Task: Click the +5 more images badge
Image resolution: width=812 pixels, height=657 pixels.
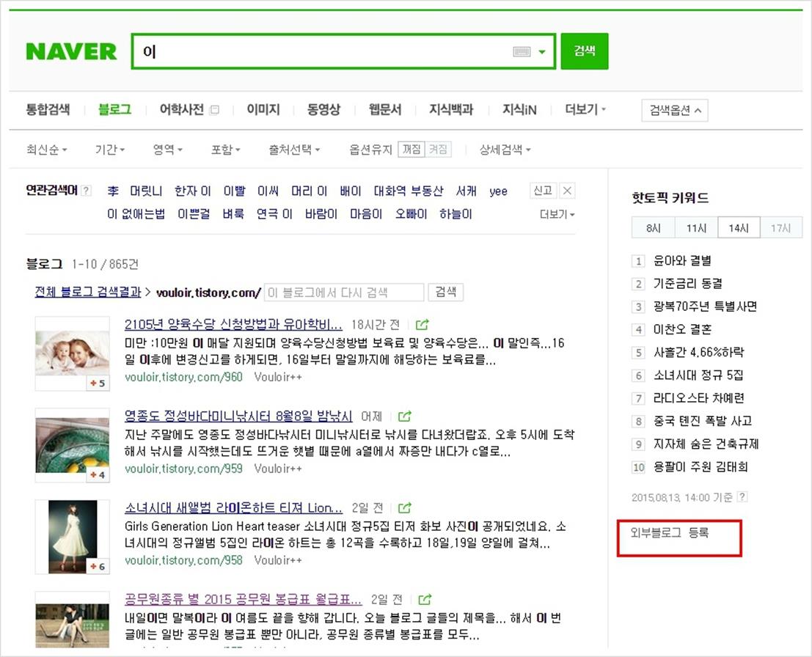Action: coord(98,383)
